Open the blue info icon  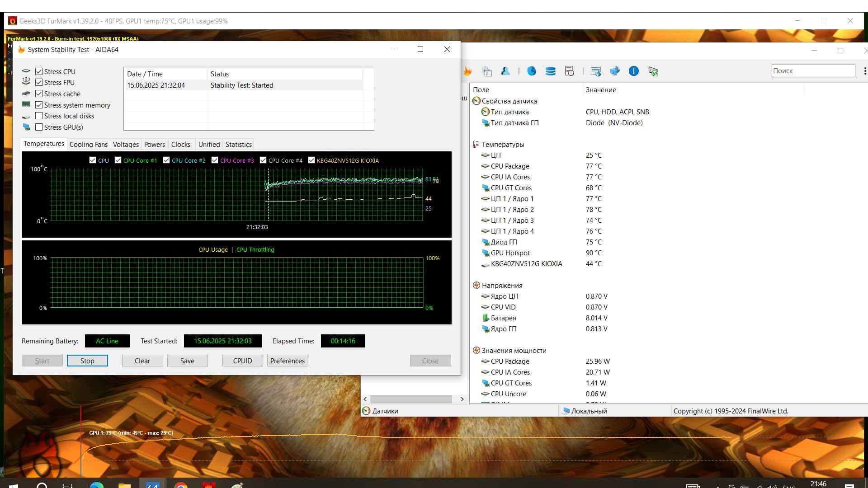click(x=634, y=71)
